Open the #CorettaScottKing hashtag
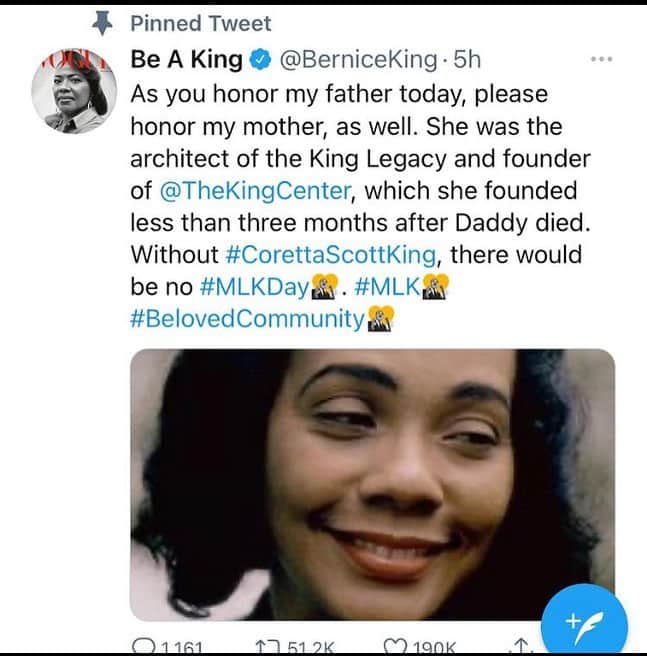This screenshot has height=656, width=647. tap(331, 254)
